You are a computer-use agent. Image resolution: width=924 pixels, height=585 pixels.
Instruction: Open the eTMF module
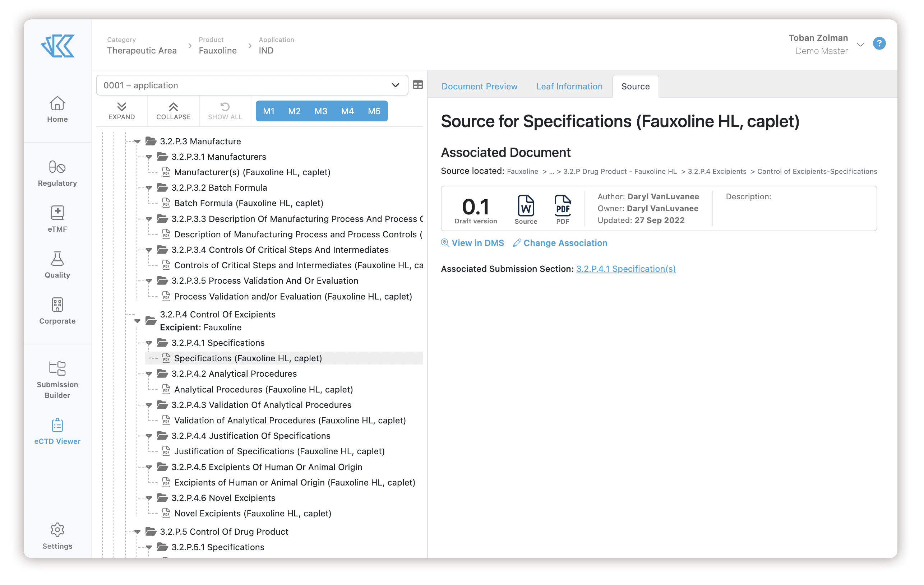(x=57, y=219)
